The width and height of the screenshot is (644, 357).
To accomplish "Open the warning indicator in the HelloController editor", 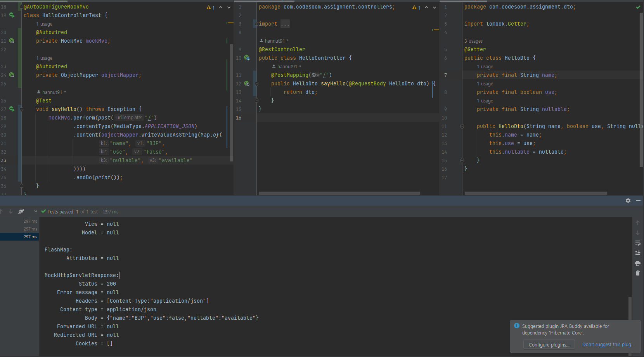I will coord(416,7).
